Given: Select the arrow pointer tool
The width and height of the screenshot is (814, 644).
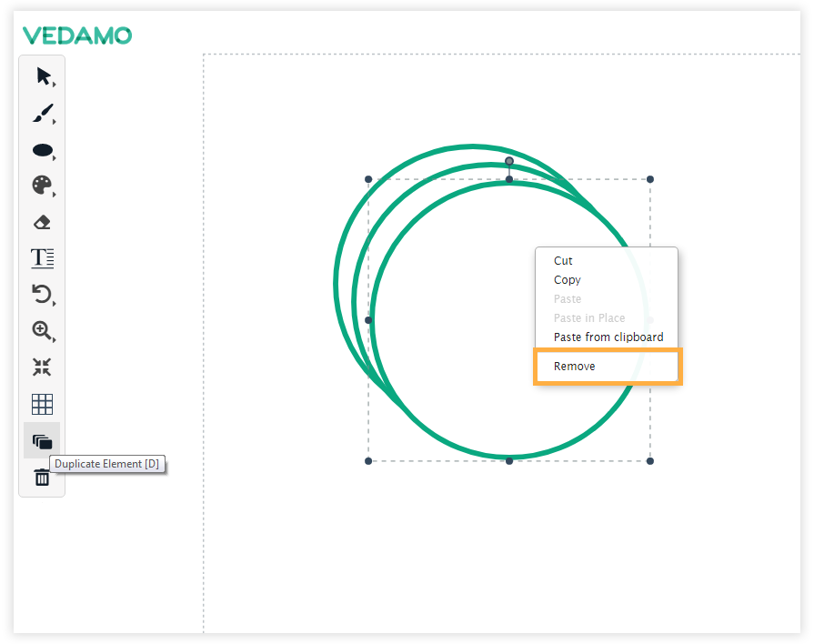Looking at the screenshot, I should pos(43,76).
